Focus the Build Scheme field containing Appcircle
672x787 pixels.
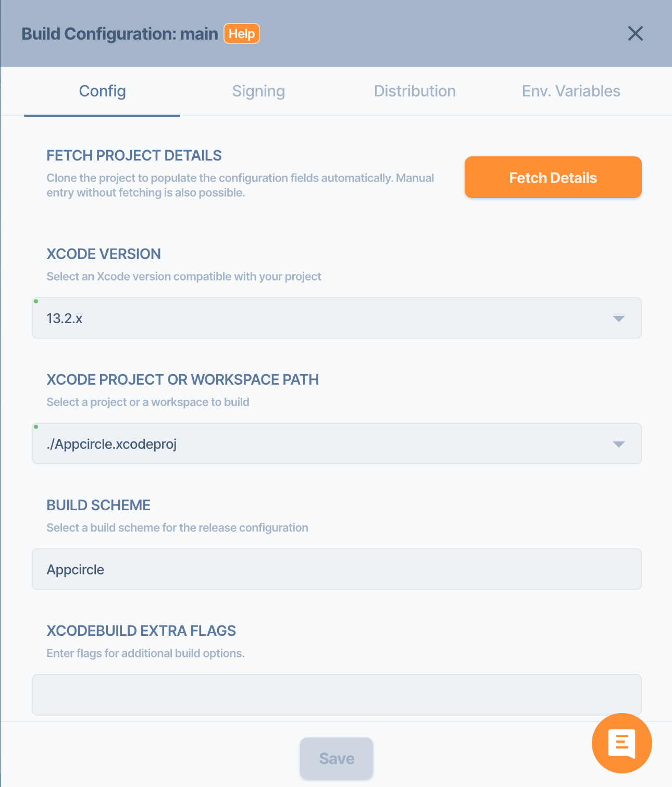pyautogui.click(x=337, y=569)
